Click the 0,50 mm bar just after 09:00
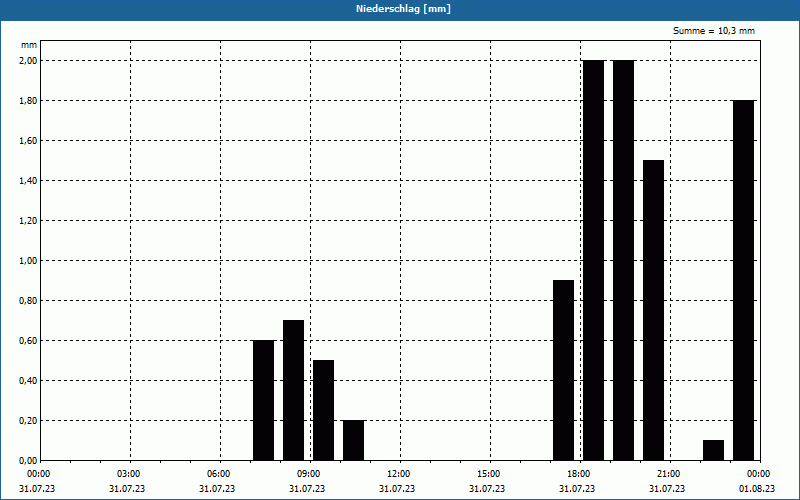 click(x=323, y=410)
